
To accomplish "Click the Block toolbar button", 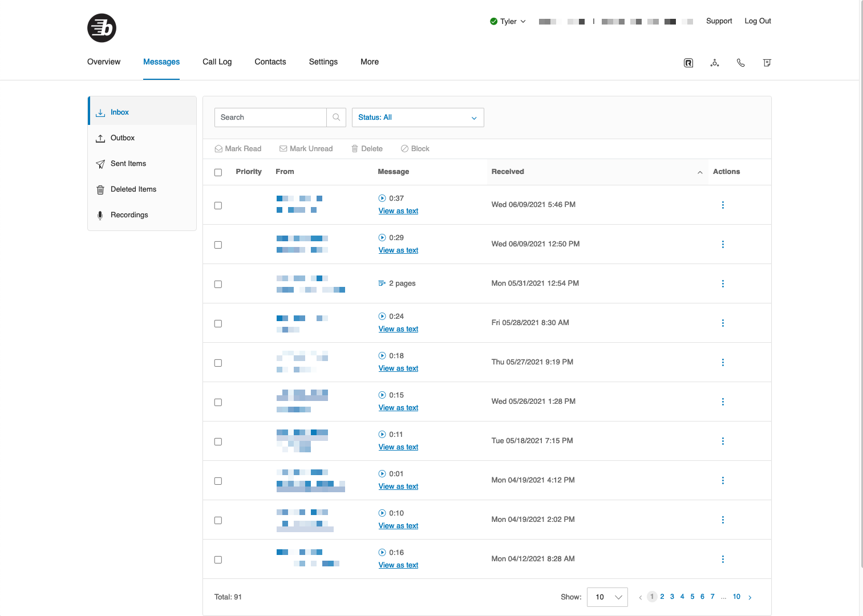I will coord(415,149).
